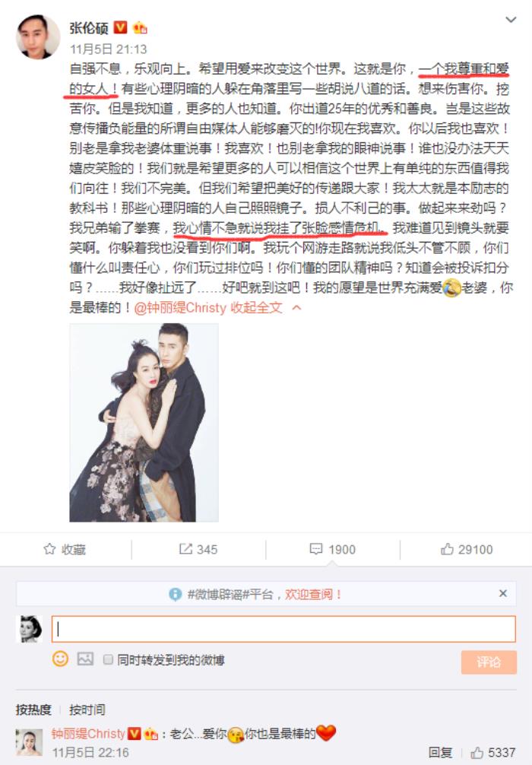Viewport: 532px width, 765px height.
Task: Open the comments icon showing 1900
Action: tap(316, 549)
